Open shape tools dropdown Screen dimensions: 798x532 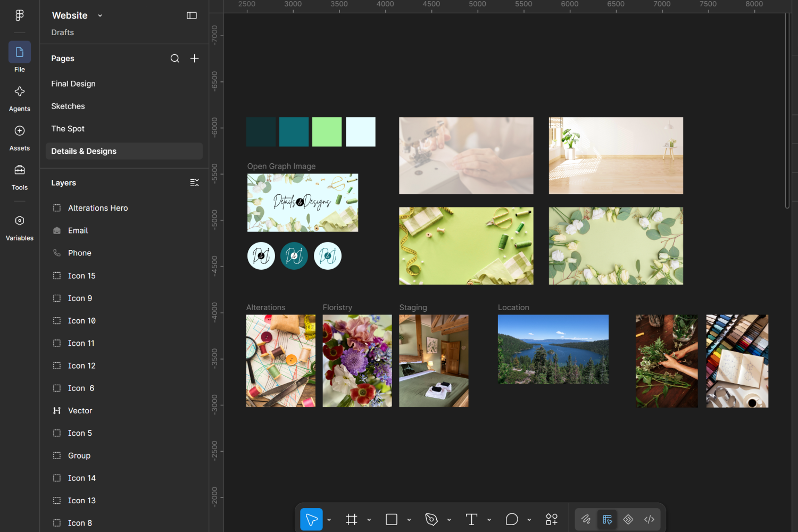point(409,520)
